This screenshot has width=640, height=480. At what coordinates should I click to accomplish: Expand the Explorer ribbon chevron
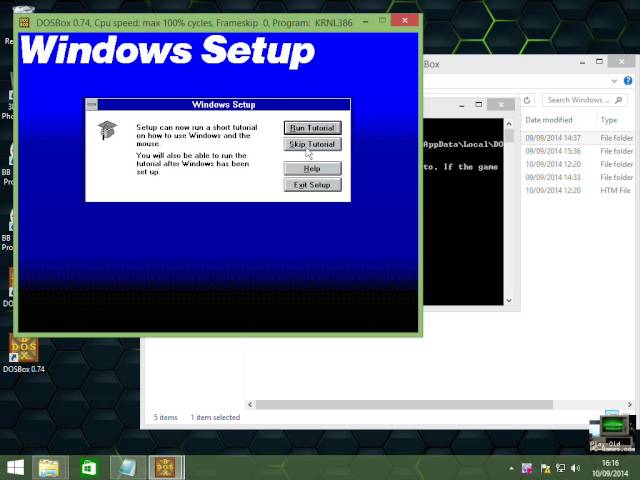(614, 81)
